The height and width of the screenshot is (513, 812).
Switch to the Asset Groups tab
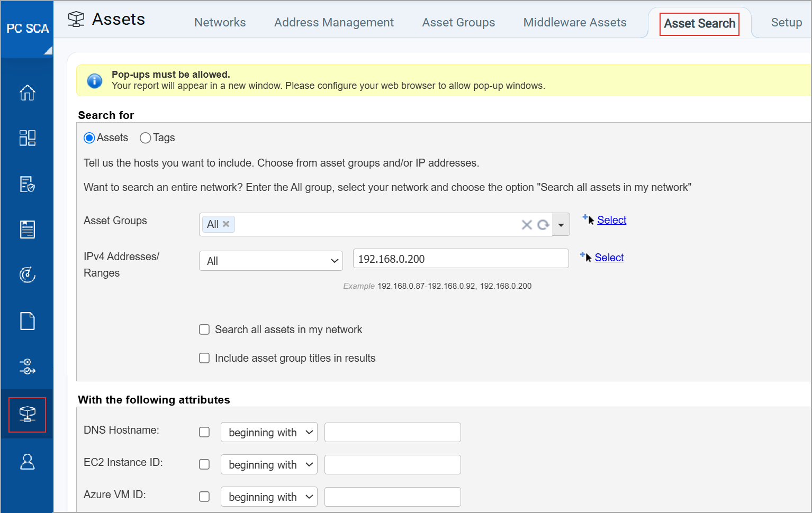coord(458,22)
